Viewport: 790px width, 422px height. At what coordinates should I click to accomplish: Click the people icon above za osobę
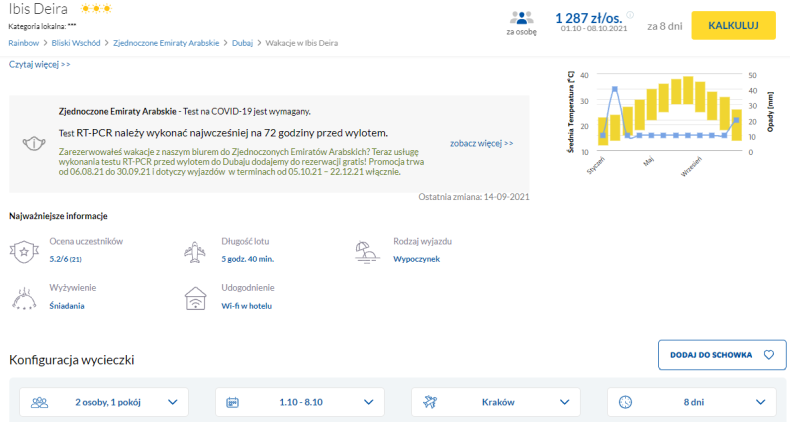coord(521,18)
